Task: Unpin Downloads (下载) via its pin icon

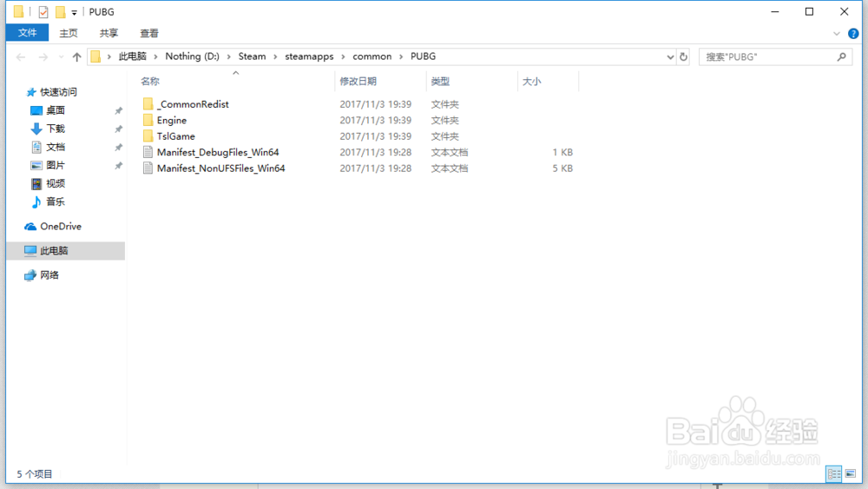Action: (x=118, y=129)
